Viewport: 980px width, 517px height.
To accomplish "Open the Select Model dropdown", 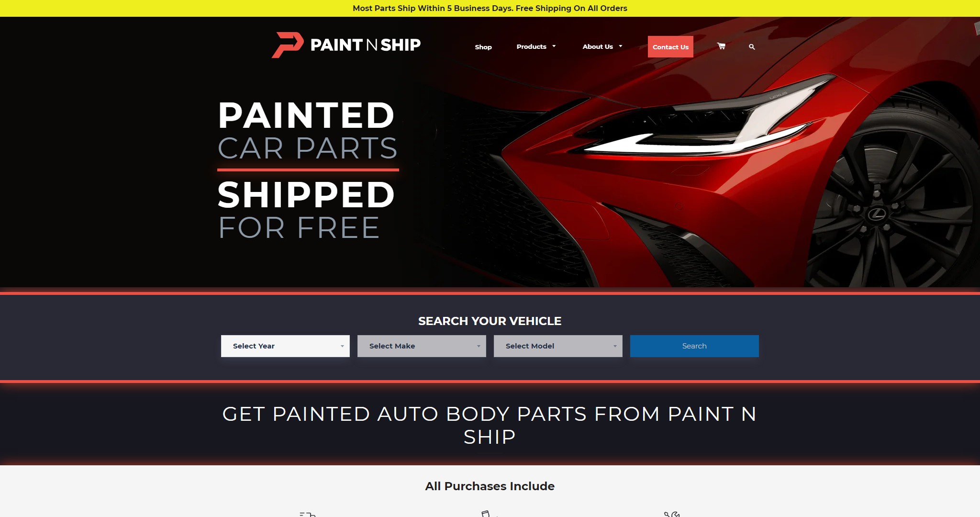I will tap(558, 346).
